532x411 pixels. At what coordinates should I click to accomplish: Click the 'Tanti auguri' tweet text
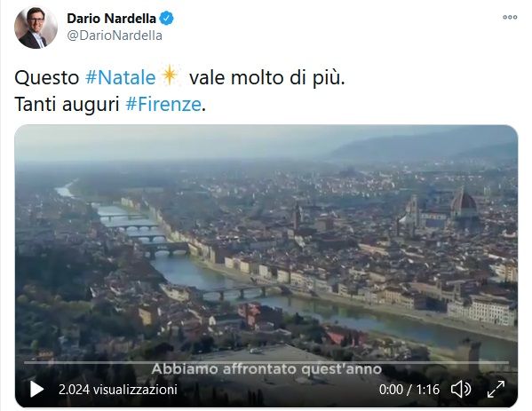coord(67,104)
